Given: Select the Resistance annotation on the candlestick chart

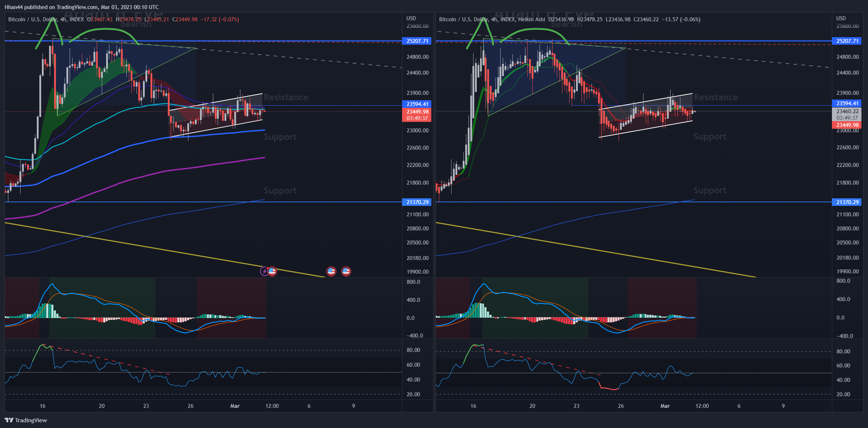Looking at the screenshot, I should 286,97.
